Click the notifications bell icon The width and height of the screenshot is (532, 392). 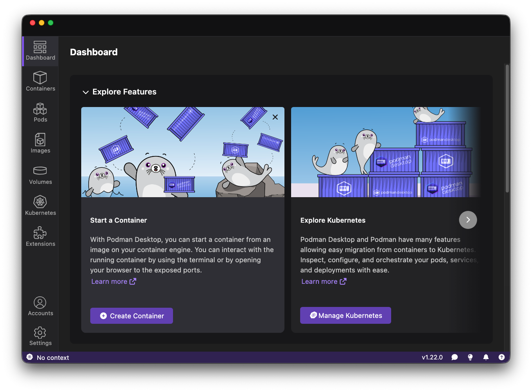(x=486, y=357)
